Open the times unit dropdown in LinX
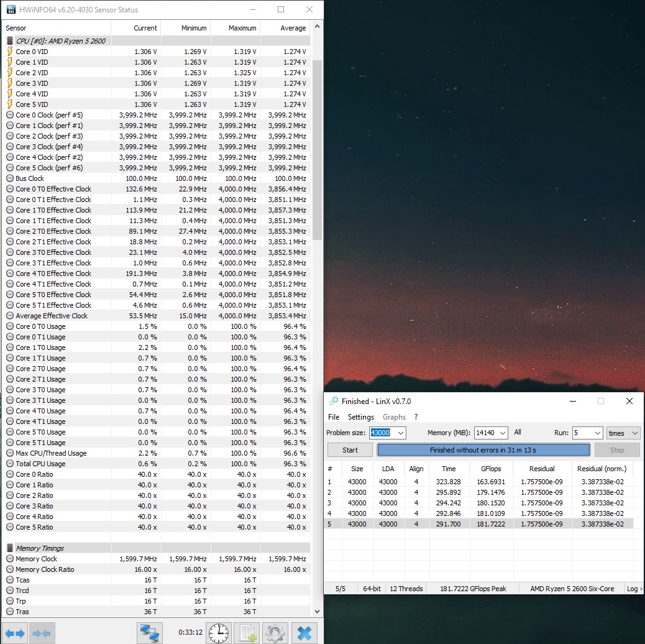 [623, 433]
